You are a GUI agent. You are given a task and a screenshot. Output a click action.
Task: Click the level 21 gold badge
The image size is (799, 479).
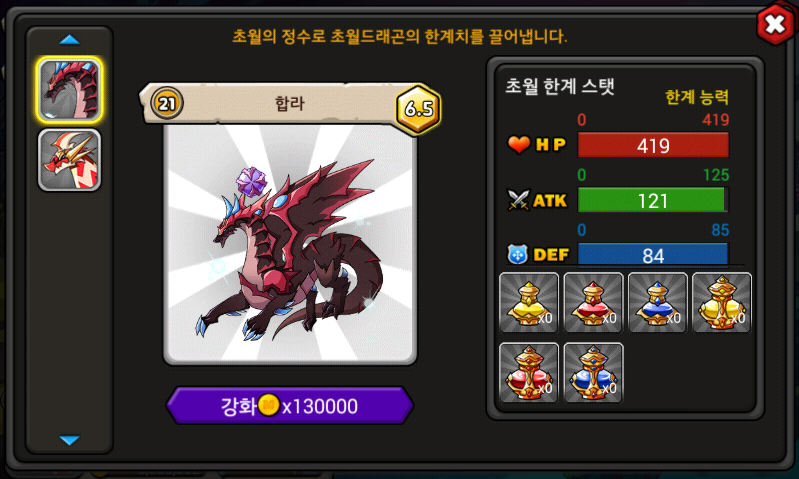167,104
